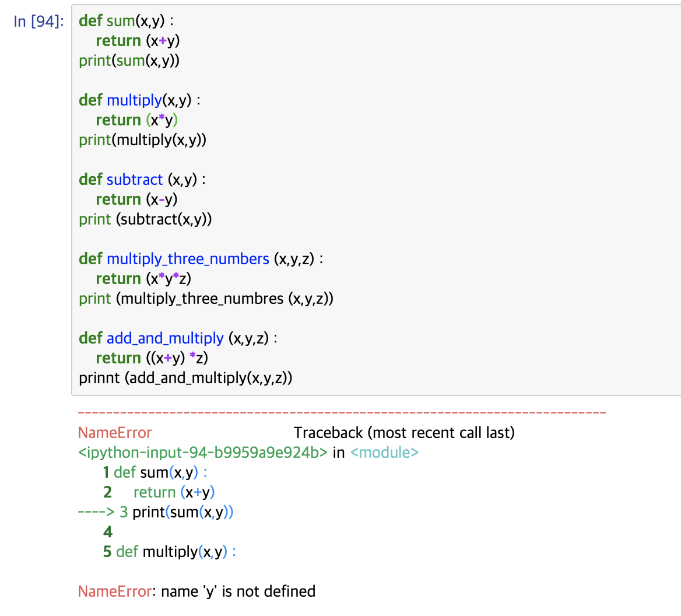
Task: Click arrow-marked traceback line '3 print(sum(x,y))'
Action: point(156,512)
